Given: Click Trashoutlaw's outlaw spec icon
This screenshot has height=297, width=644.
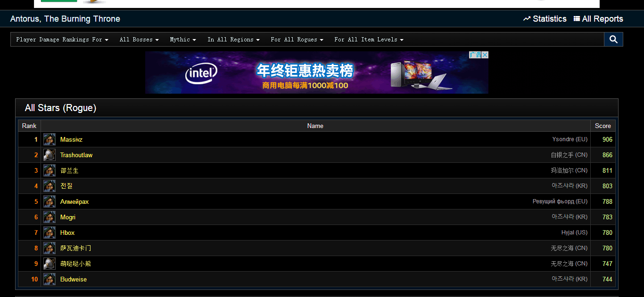Looking at the screenshot, I should point(50,155).
